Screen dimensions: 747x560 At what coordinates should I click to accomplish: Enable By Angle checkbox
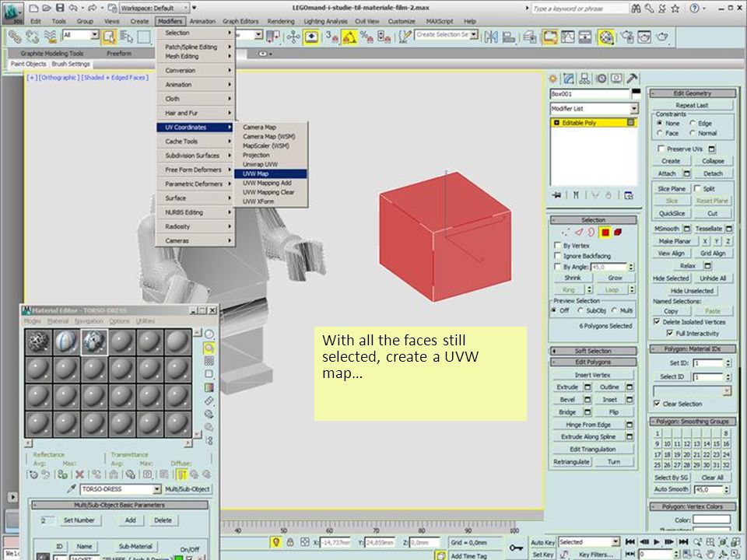pos(557,267)
